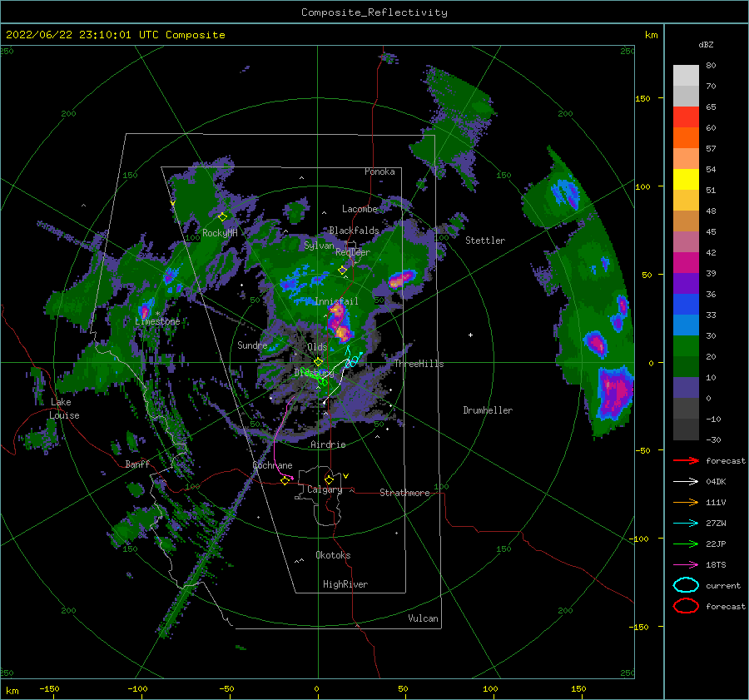Select the green 22JP track arrow
The width and height of the screenshot is (749, 700).
[x=686, y=544]
